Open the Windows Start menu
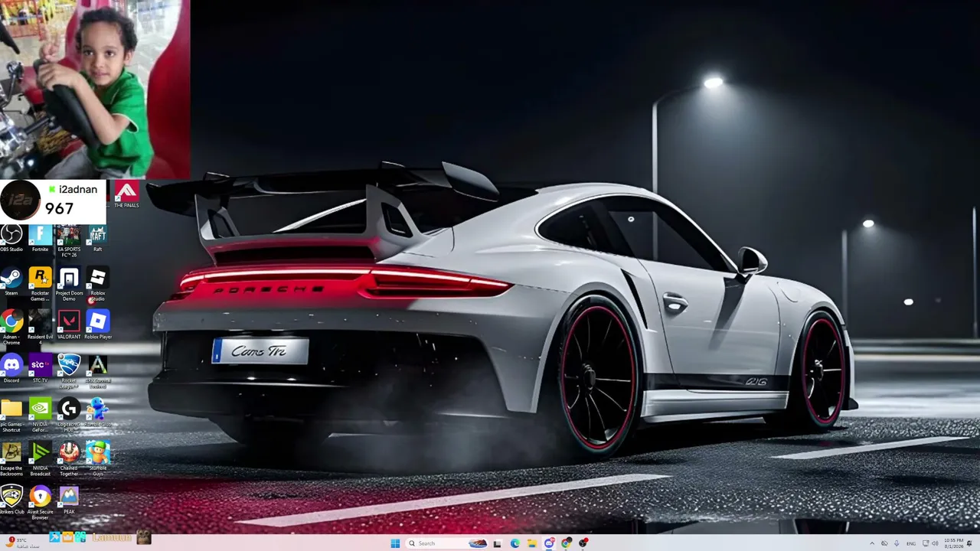 [395, 543]
